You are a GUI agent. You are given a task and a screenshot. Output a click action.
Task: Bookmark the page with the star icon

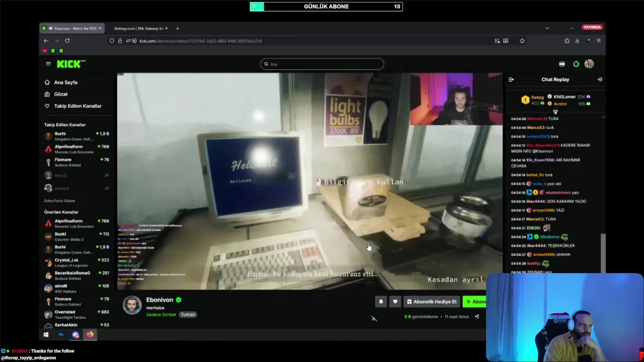click(x=522, y=41)
